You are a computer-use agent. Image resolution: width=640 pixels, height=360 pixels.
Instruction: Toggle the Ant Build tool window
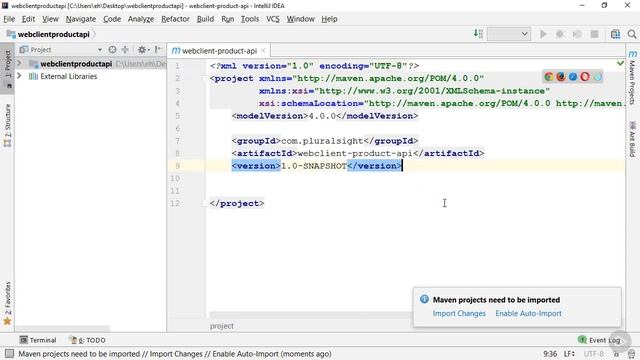click(x=632, y=139)
